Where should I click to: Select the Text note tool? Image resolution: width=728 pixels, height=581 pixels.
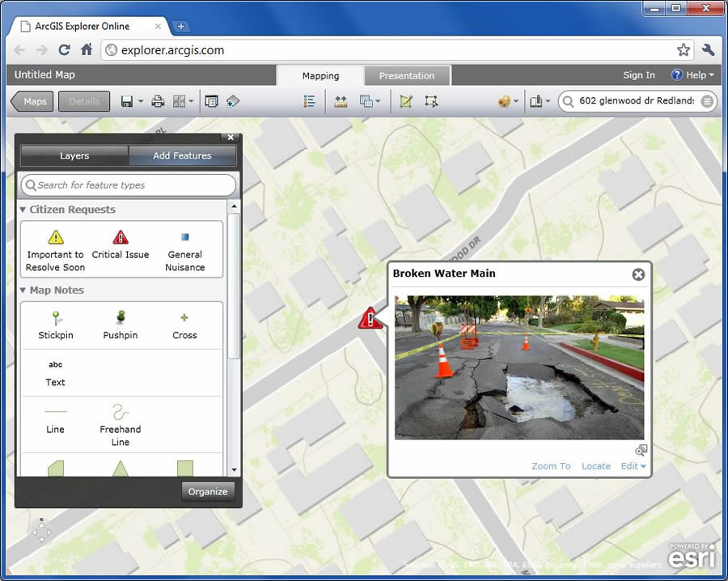pos(55,373)
